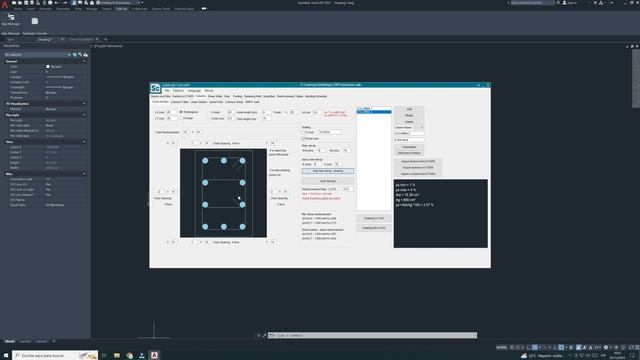Click the Add side stirrup drawing button

(328, 171)
